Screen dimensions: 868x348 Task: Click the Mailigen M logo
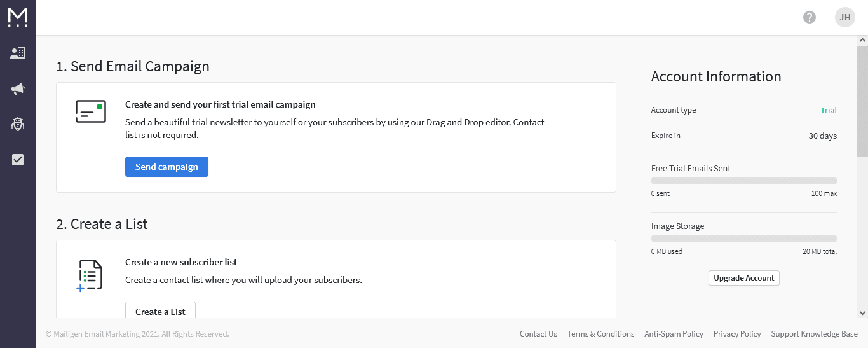coord(18,17)
